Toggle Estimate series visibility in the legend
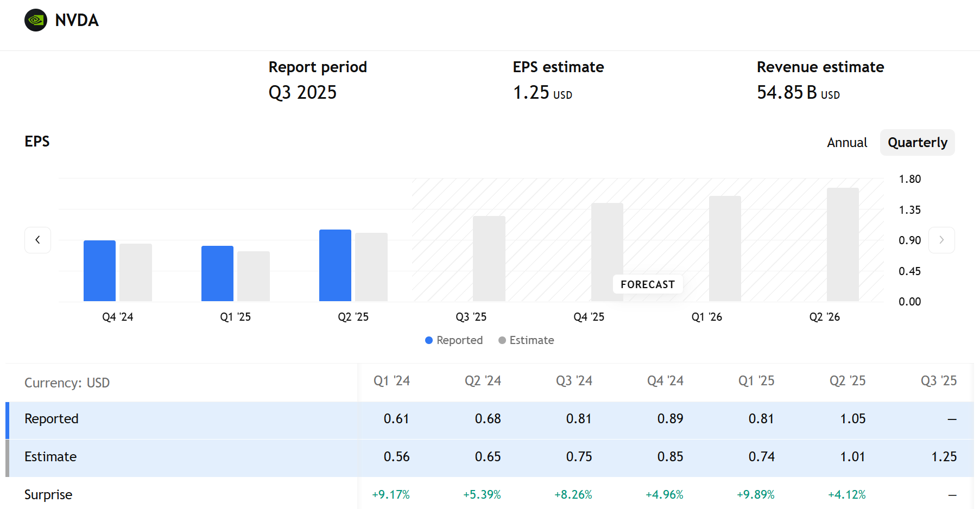Image resolution: width=980 pixels, height=509 pixels. 526,340
